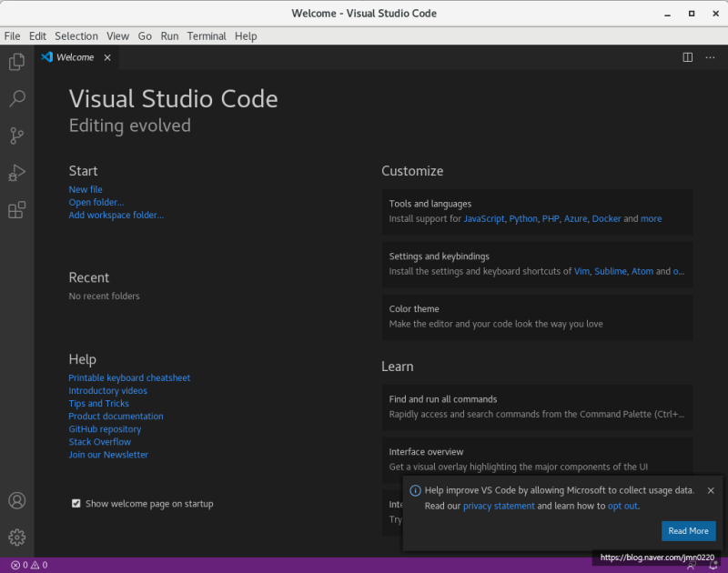Click the Read More button
The width and height of the screenshot is (728, 573).
tap(689, 530)
